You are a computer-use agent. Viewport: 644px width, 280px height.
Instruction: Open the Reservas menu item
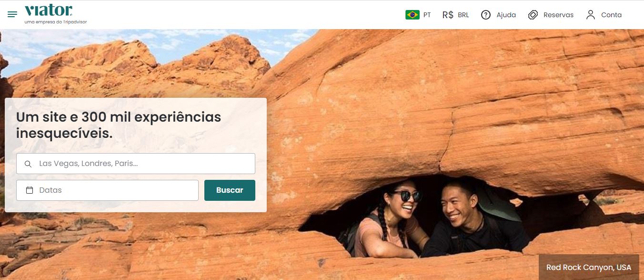pos(551,15)
